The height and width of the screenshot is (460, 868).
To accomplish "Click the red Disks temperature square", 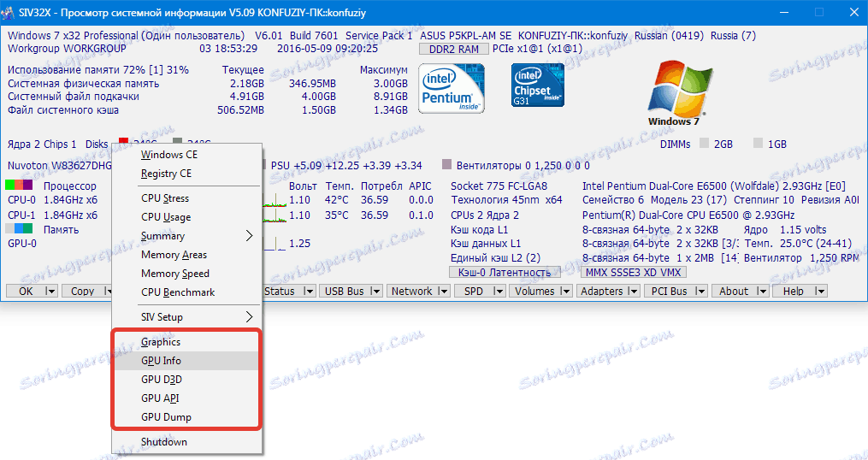I will click(123, 143).
